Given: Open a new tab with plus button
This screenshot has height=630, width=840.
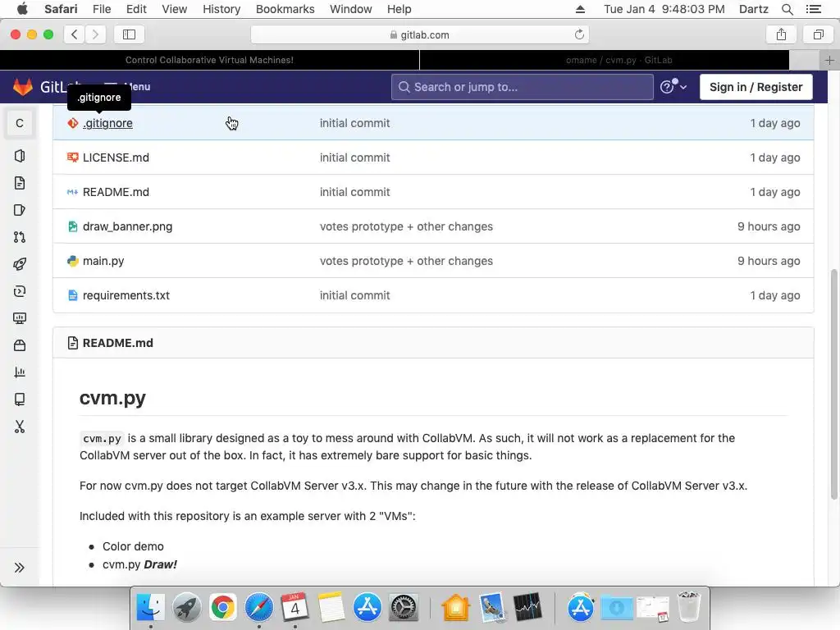Looking at the screenshot, I should (829, 60).
